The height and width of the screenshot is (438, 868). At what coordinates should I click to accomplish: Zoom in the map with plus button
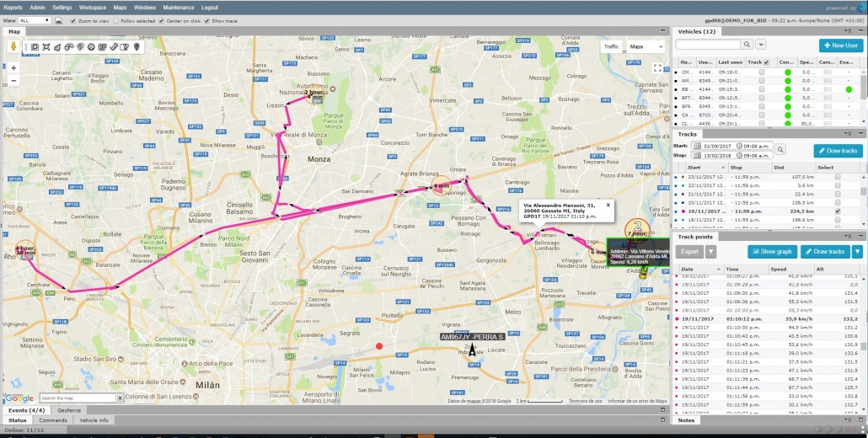click(x=13, y=67)
